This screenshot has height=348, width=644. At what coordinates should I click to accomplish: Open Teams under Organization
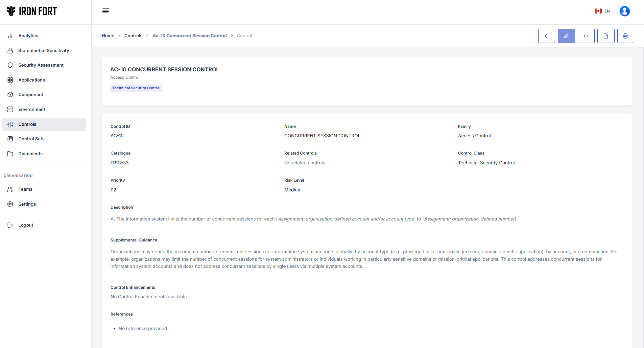click(25, 189)
